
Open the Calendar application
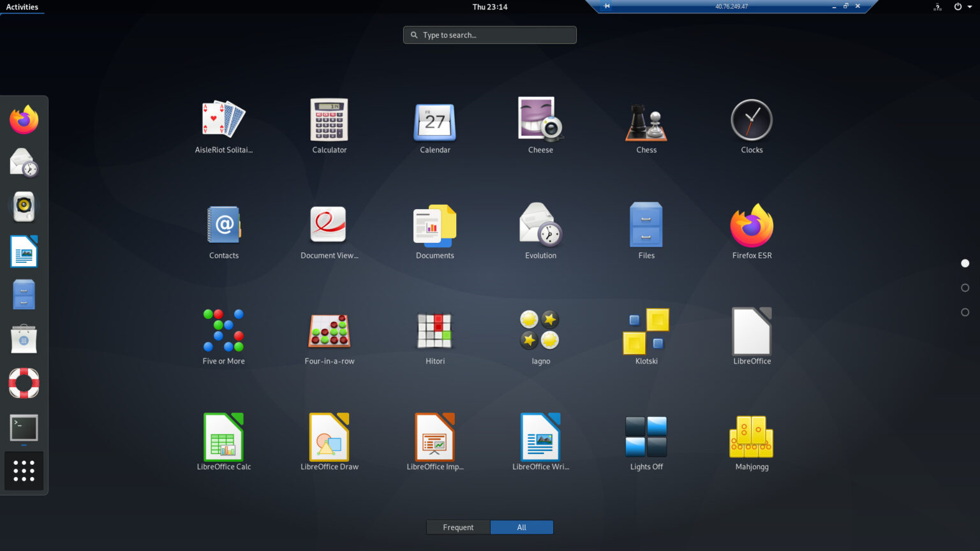[x=435, y=126]
